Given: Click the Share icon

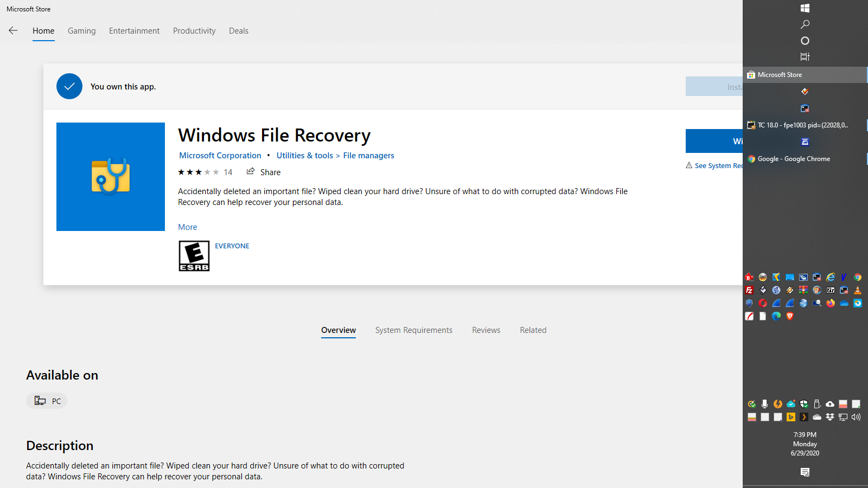Looking at the screenshot, I should [251, 171].
